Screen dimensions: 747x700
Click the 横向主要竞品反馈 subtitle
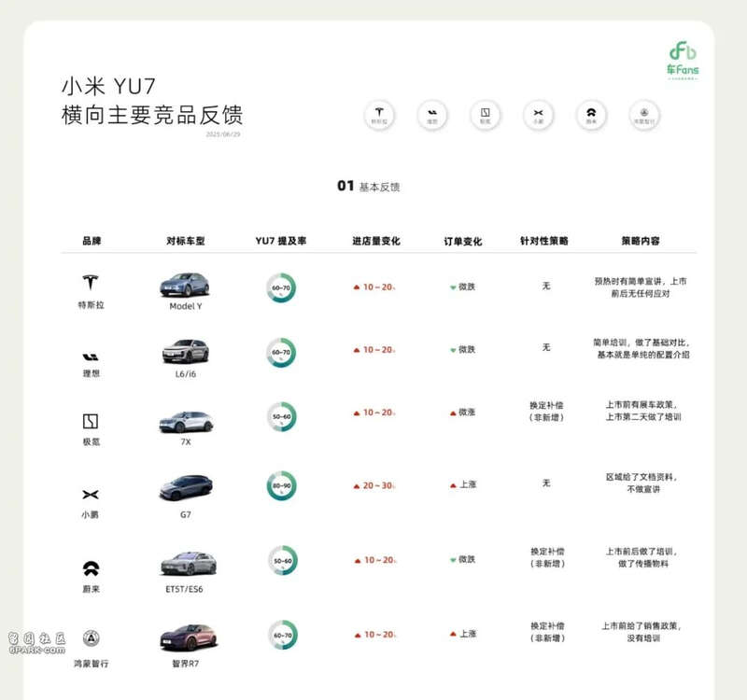pos(152,115)
